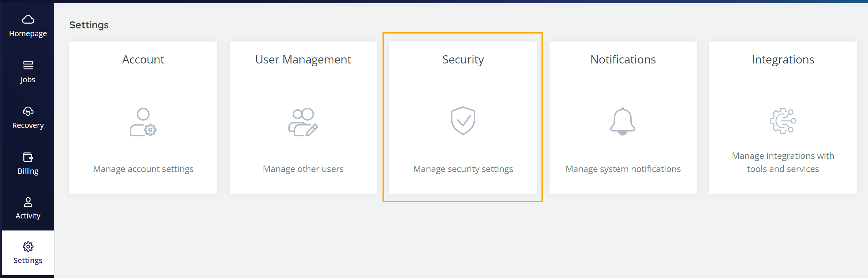Click the Account user-gear icon
This screenshot has height=278, width=868.
pyautogui.click(x=143, y=122)
